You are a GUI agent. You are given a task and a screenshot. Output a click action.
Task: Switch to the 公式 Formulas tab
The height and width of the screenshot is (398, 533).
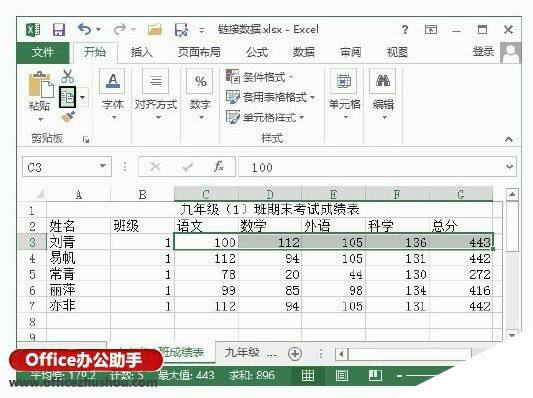(257, 52)
